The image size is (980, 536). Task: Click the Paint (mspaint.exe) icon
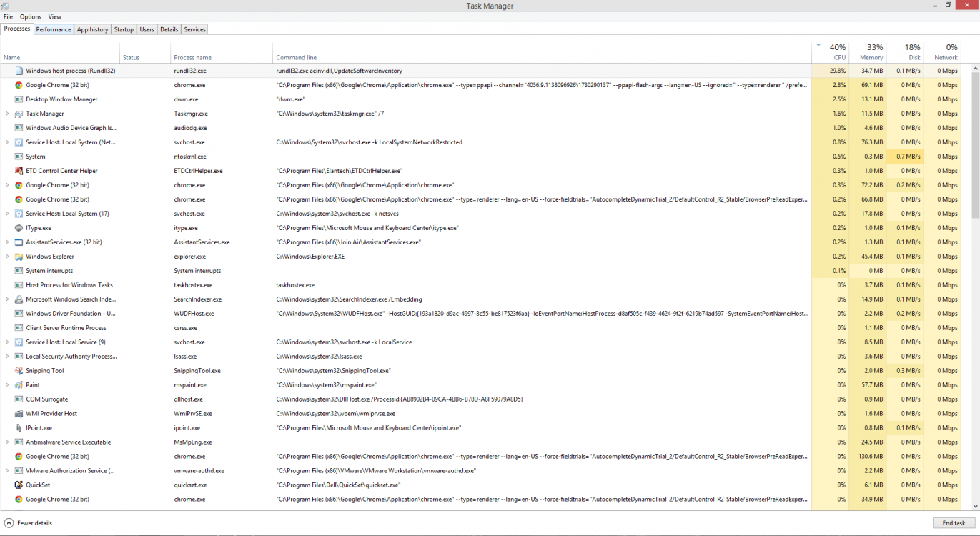click(18, 384)
